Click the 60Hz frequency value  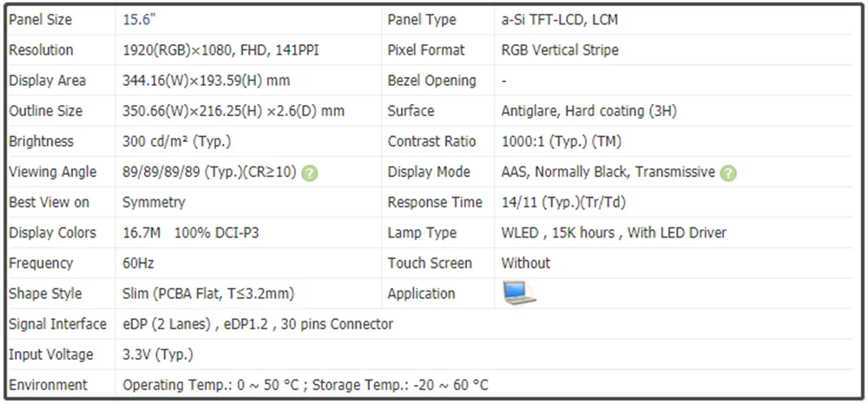[x=138, y=263]
